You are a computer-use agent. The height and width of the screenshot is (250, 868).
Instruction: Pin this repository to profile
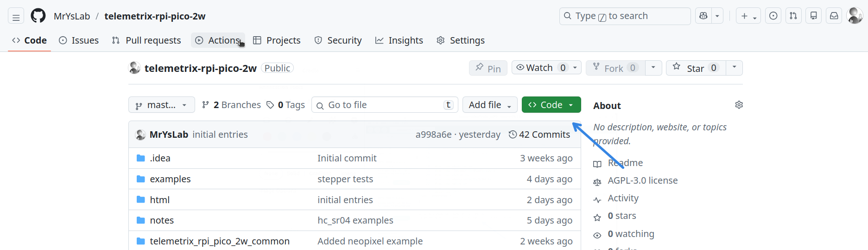pos(488,68)
